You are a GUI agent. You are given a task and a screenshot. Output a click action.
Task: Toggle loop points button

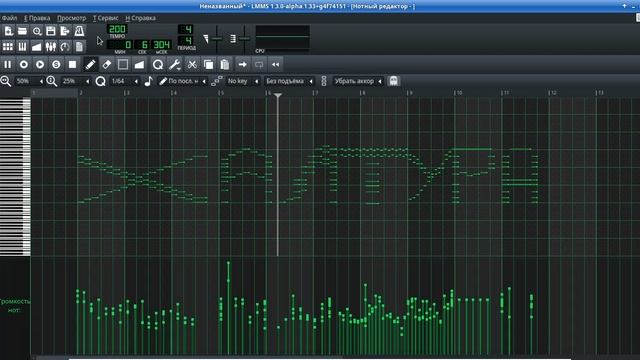click(x=259, y=64)
